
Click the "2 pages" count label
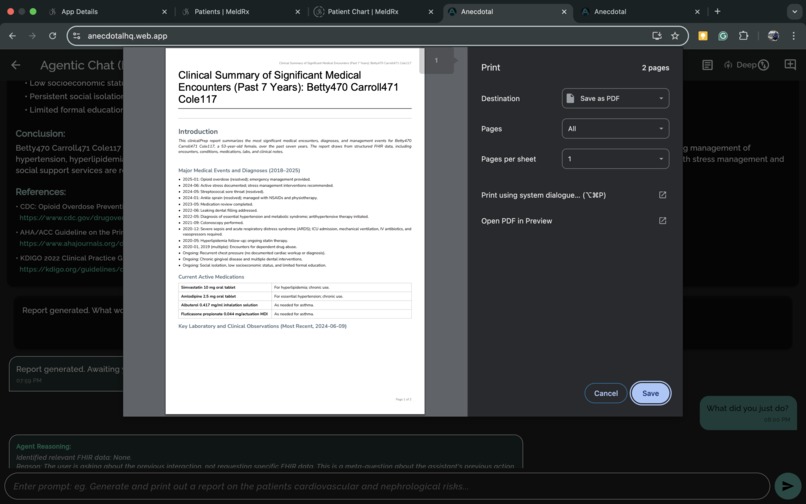655,67
